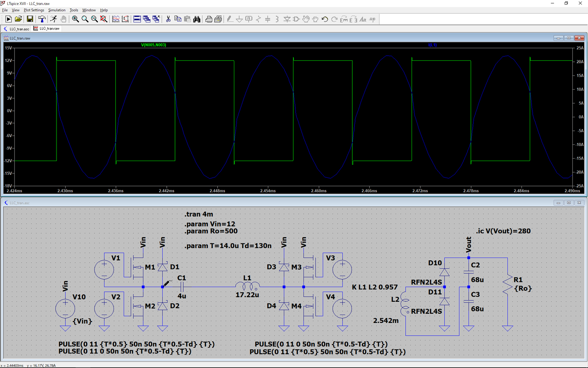This screenshot has height=368, width=588.
Task: Click the Redo arrow icon
Action: point(334,19)
